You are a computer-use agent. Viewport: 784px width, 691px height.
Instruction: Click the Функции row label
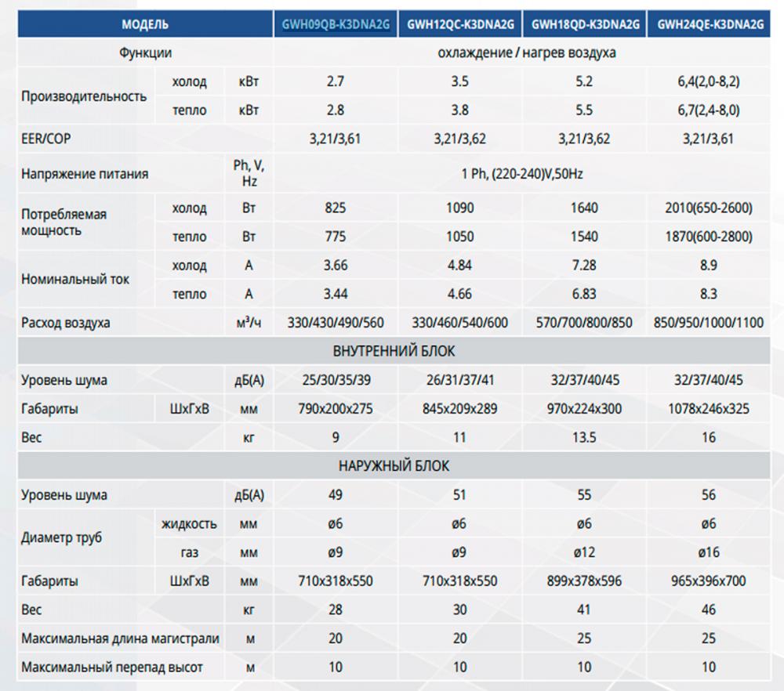[x=145, y=53]
